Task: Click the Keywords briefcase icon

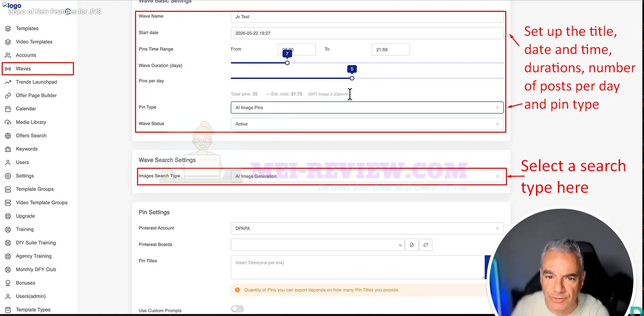Action: 8,149
